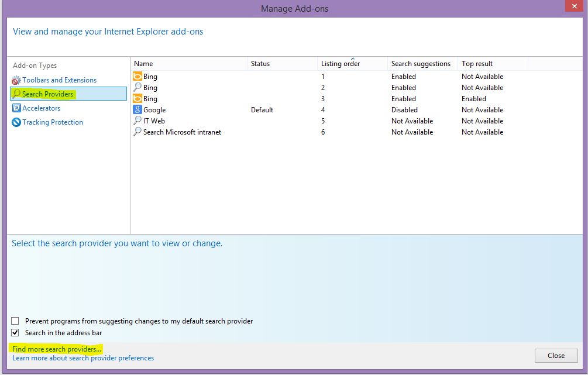The width and height of the screenshot is (588, 375).
Task: Click Disabled search suggestions for Google
Action: [404, 110]
